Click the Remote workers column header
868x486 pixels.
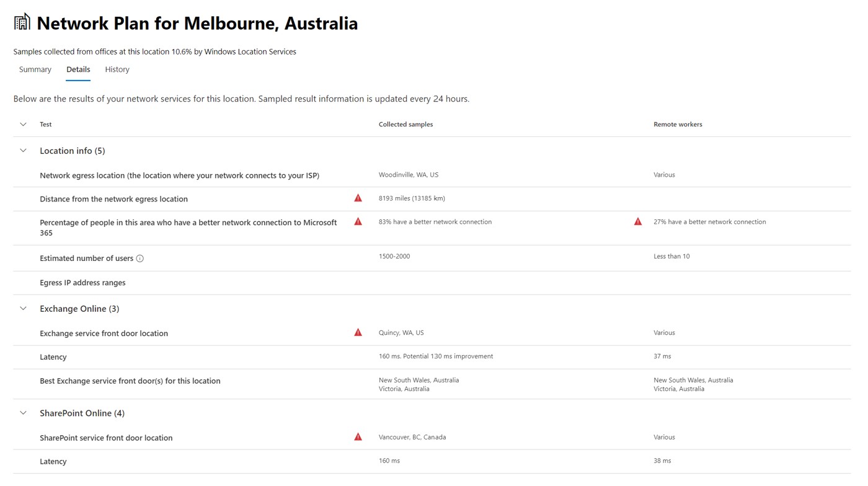678,125
